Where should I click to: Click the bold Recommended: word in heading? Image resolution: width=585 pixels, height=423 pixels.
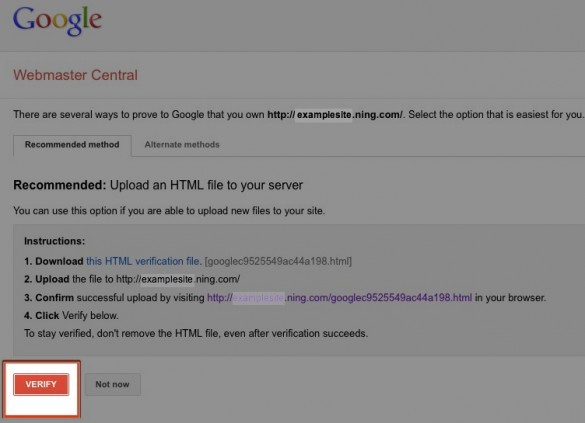pos(60,185)
